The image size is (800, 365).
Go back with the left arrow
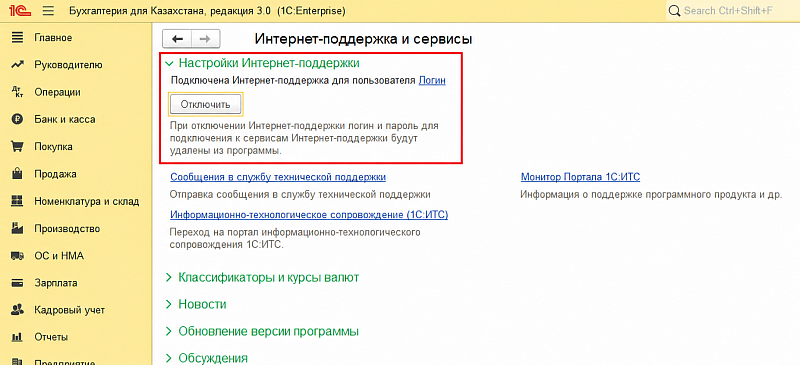(177, 39)
